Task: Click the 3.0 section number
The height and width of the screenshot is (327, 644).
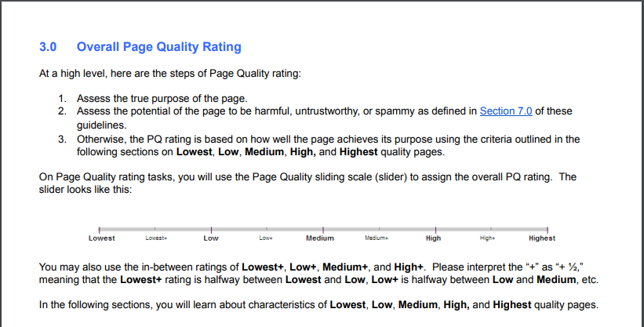Action: click(48, 47)
